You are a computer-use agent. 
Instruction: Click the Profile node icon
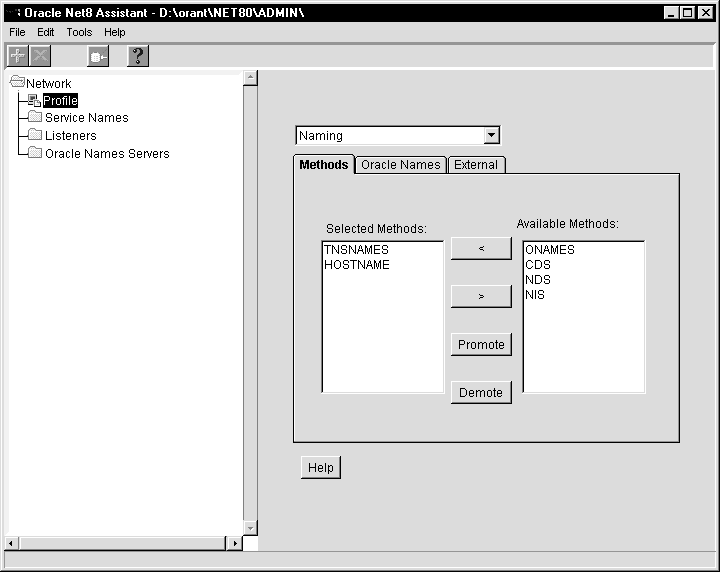[34, 100]
